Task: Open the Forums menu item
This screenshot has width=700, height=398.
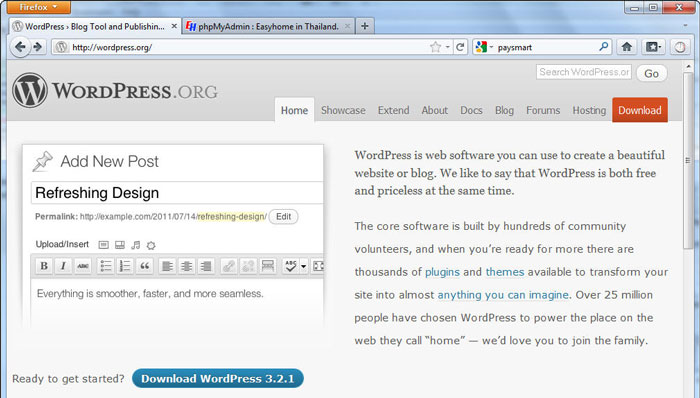Action: tap(543, 110)
